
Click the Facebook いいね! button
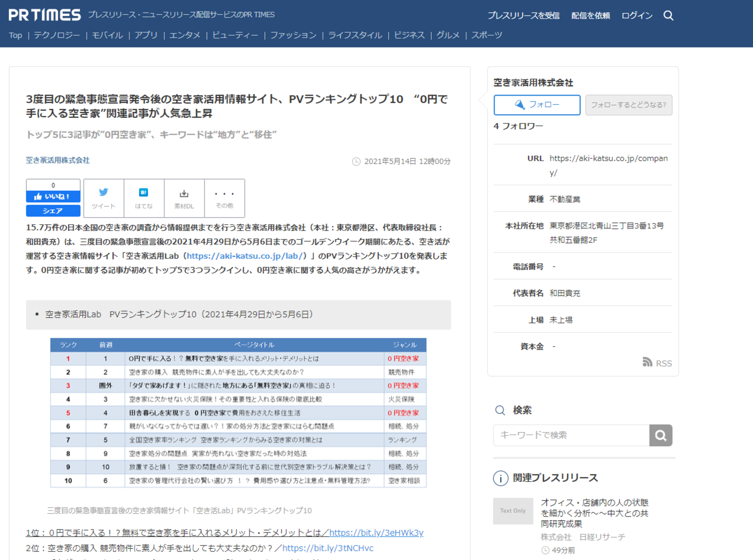pyautogui.click(x=53, y=196)
